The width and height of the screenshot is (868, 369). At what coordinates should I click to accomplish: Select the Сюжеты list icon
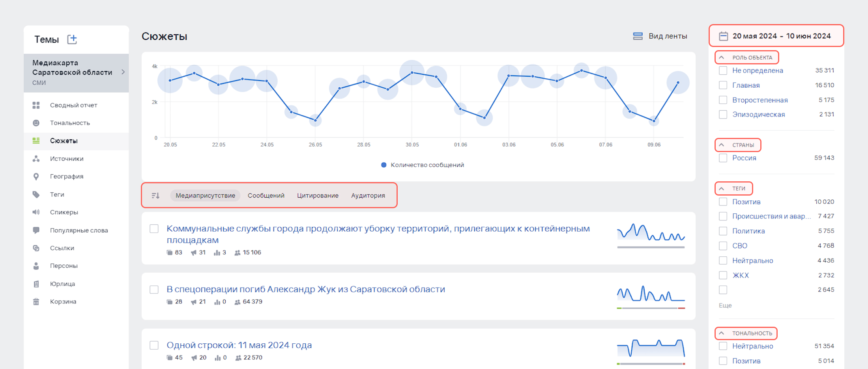pyautogui.click(x=36, y=141)
